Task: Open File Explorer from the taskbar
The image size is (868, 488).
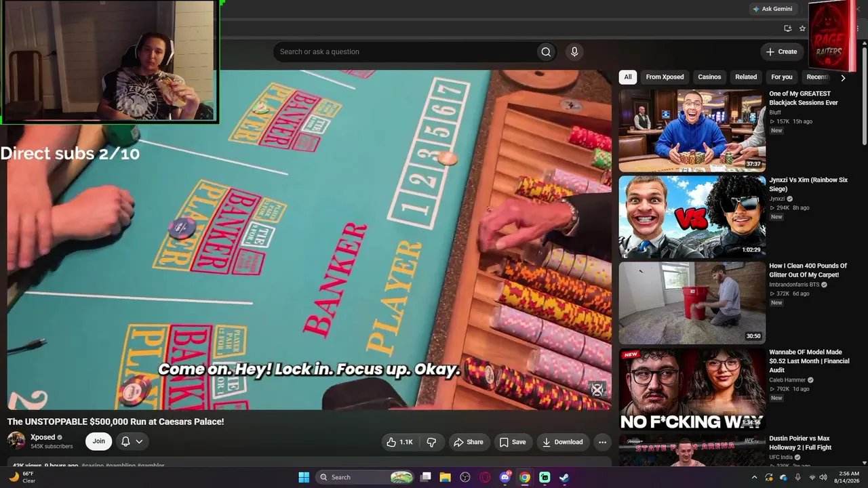Action: click(446, 477)
